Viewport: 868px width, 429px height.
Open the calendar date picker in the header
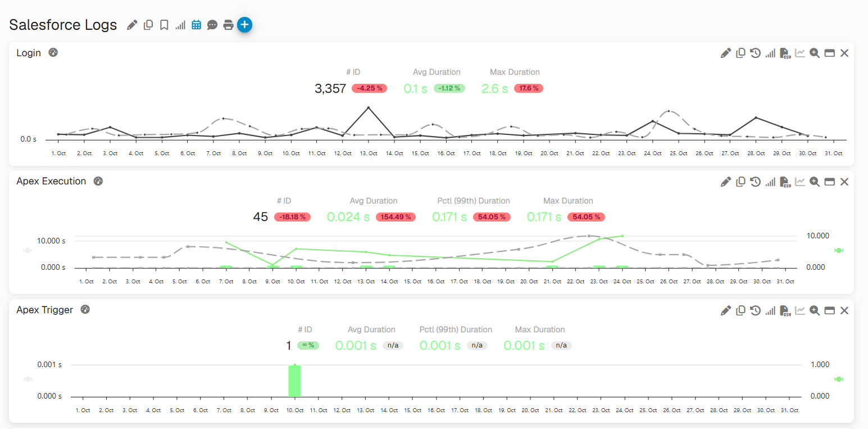point(196,25)
